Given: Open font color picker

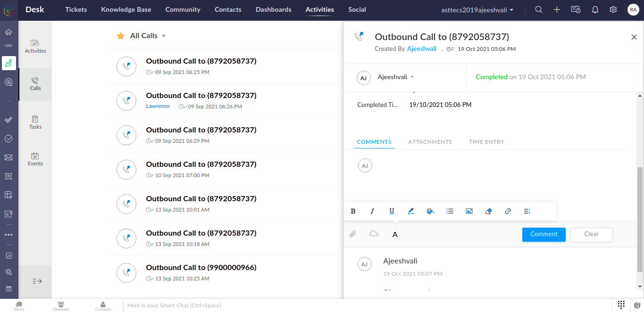Looking at the screenshot, I should (411, 211).
